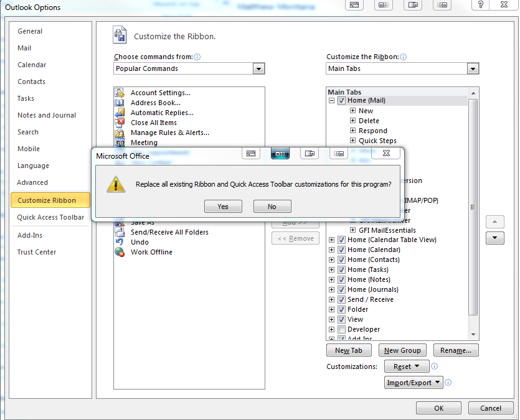Select the Account Settings icon
520x420 pixels.
pos(120,93)
